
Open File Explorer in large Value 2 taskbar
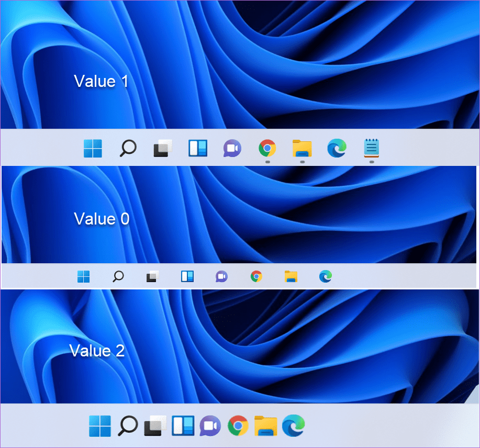coord(266,425)
